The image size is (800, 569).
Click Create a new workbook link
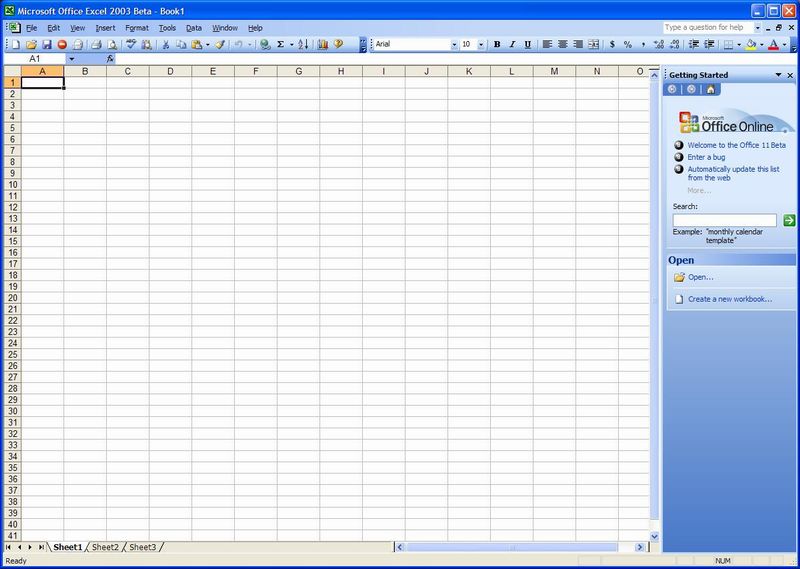click(x=730, y=299)
